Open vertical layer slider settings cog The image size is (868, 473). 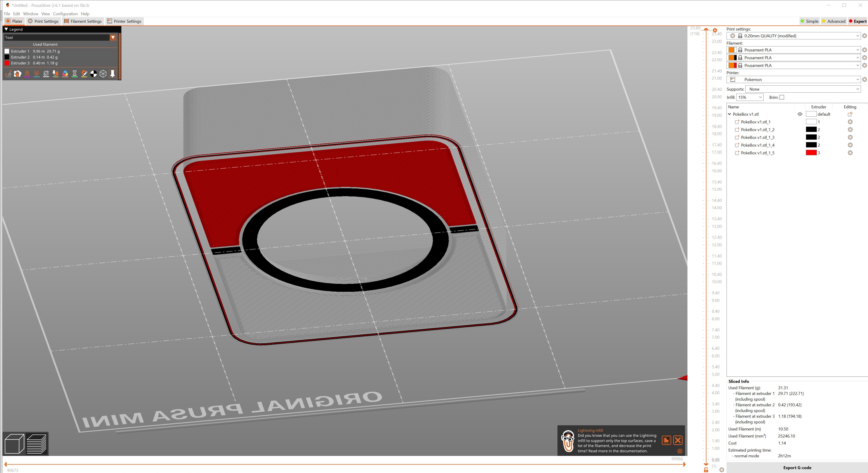[x=721, y=470]
